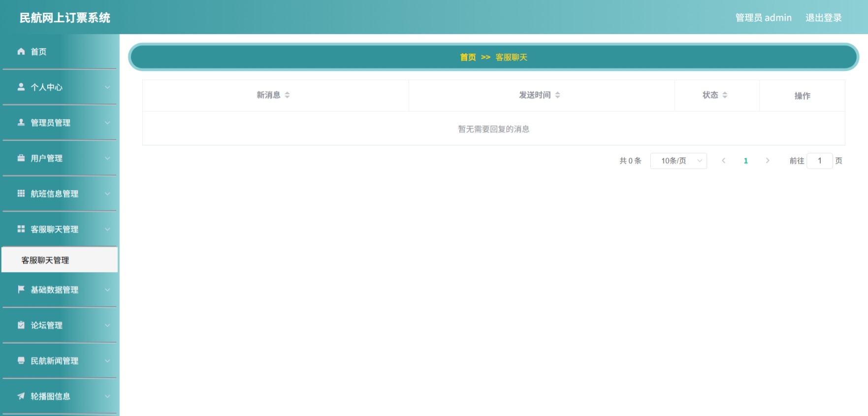Open the 个人中心 menu label
The height and width of the screenshot is (416, 868).
[47, 87]
